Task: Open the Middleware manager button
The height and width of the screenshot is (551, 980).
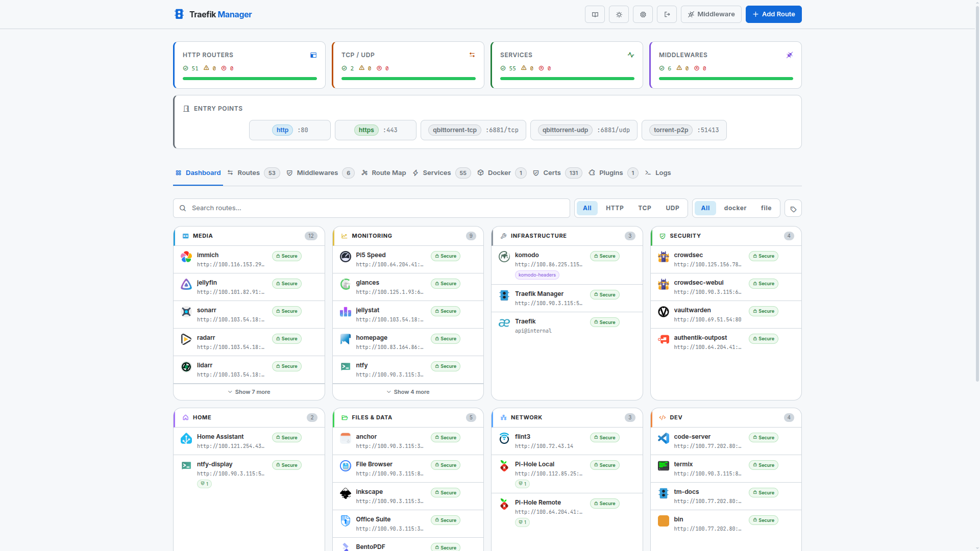Action: (x=712, y=14)
